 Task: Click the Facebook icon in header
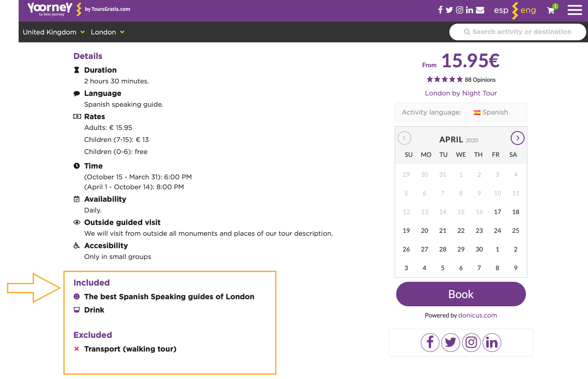[440, 10]
